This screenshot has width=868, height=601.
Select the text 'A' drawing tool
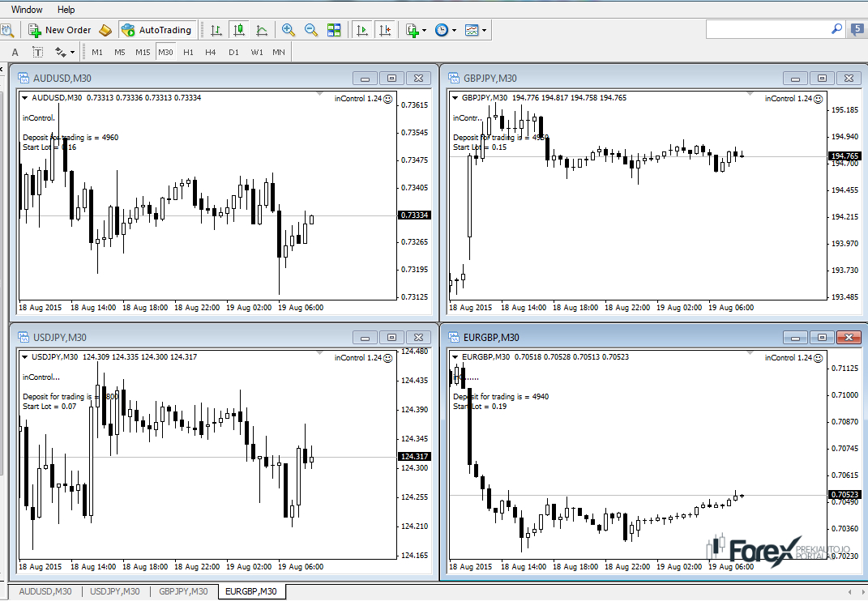(x=15, y=52)
